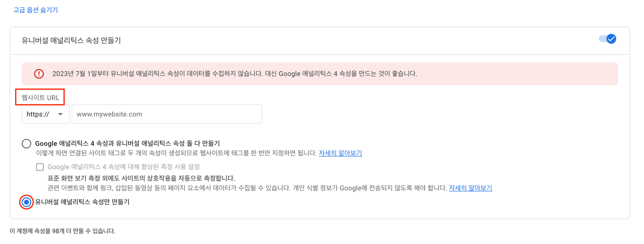Open 자세히 알아보기 link about personal identification info

point(470,188)
